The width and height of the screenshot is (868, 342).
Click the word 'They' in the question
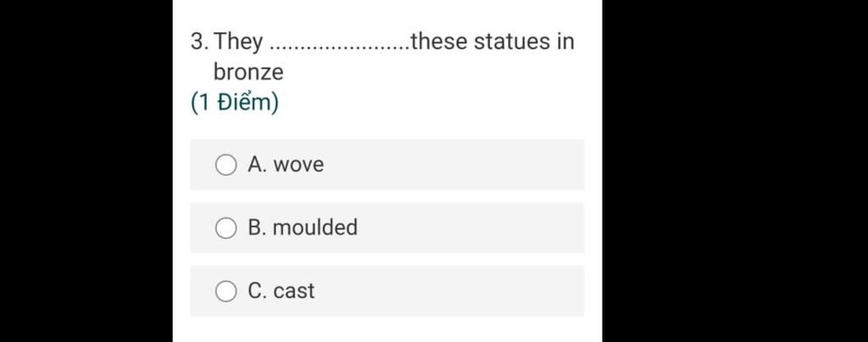click(239, 41)
